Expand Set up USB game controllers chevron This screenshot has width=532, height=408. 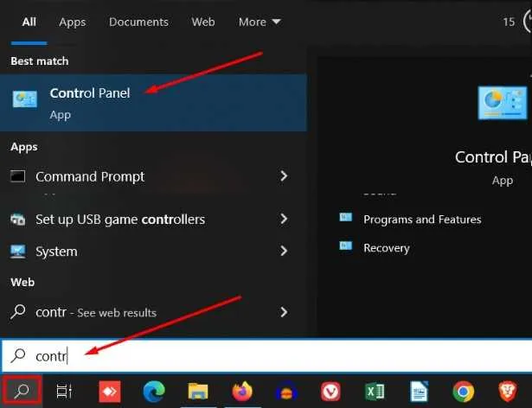click(x=284, y=219)
